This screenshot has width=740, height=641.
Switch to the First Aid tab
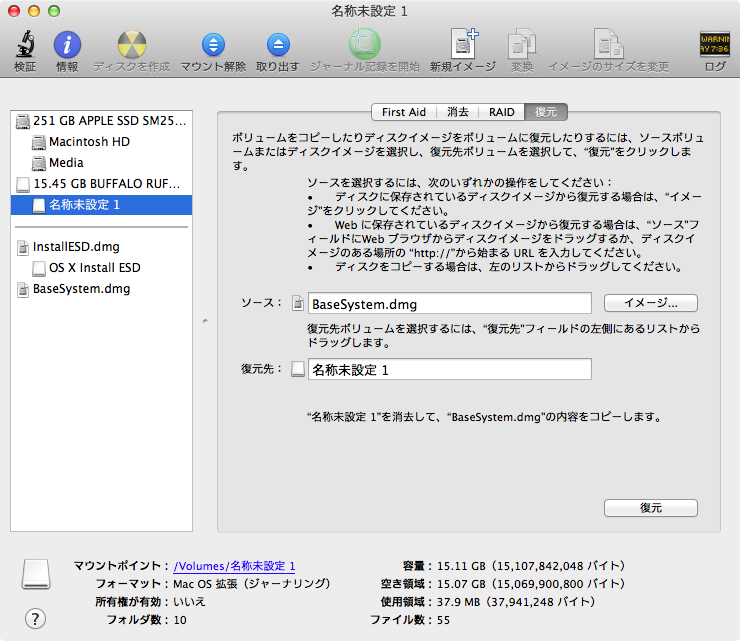(x=404, y=112)
